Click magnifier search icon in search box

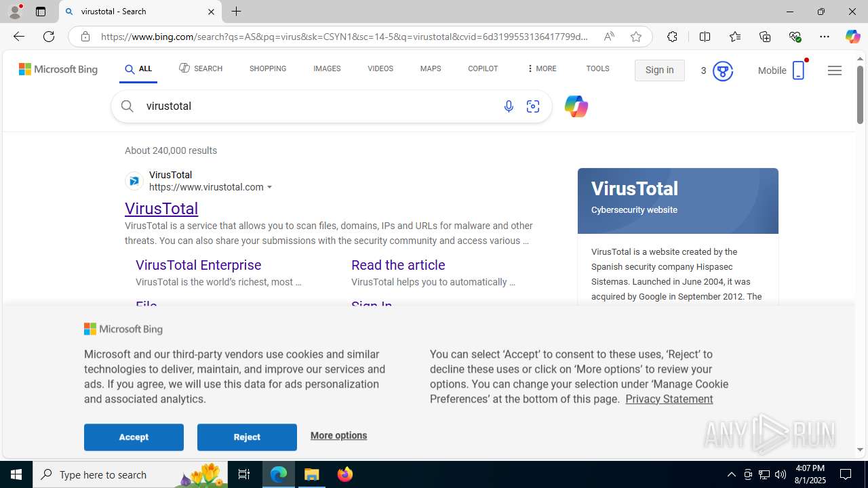[x=127, y=106]
